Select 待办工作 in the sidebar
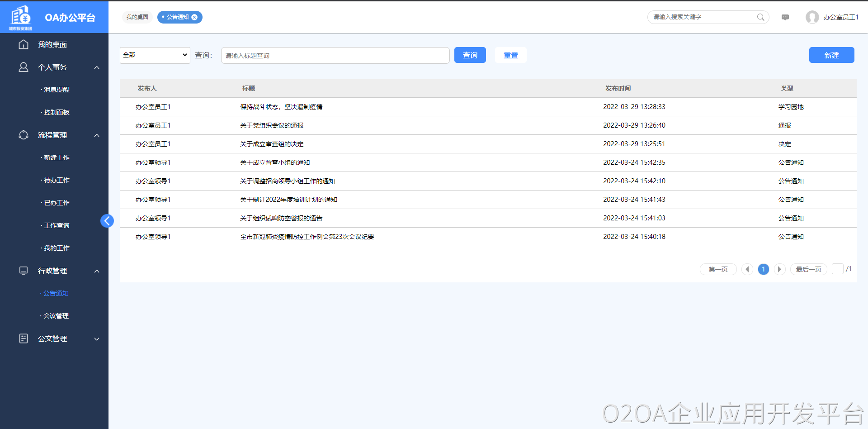Screen dimensions: 868x429 [x=57, y=180]
